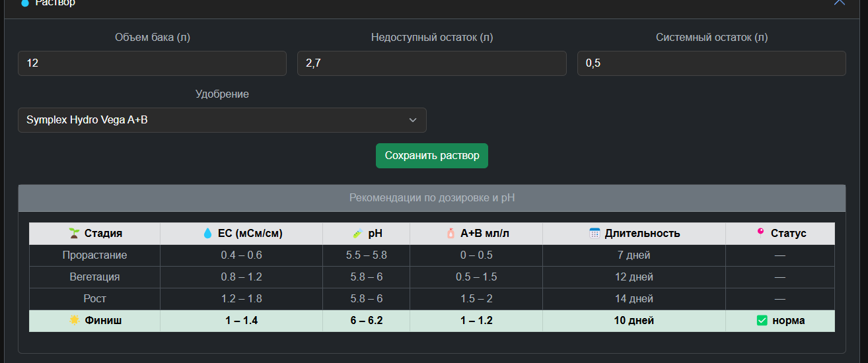Click the calendar icon in Длительность header
868x363 pixels.
(x=595, y=233)
